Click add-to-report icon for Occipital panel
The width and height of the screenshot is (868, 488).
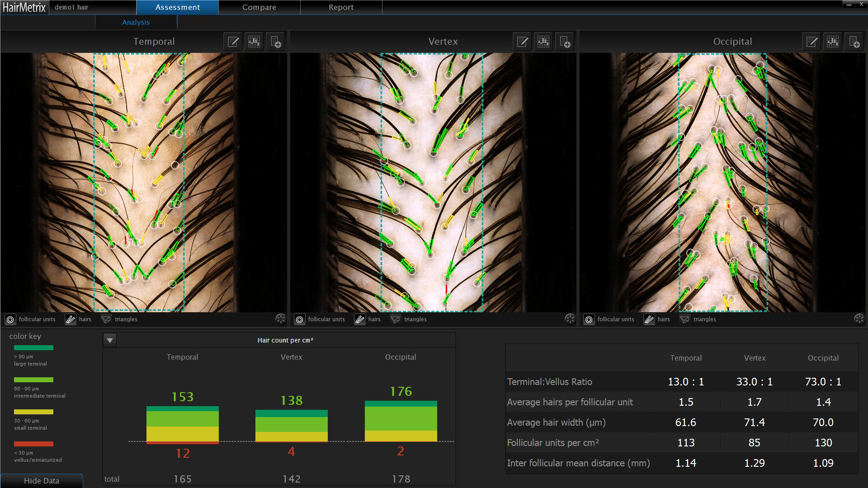854,42
